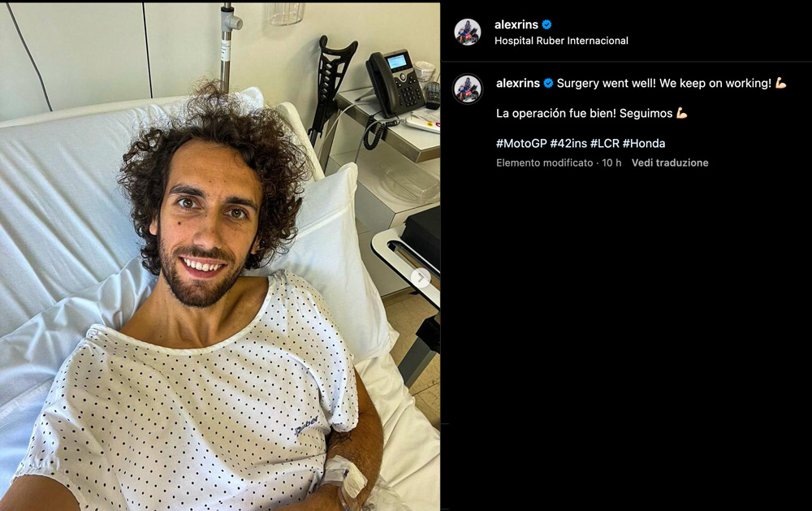Open Hospital Ruber Internacional location page
This screenshot has width=812, height=511.
pyautogui.click(x=561, y=41)
